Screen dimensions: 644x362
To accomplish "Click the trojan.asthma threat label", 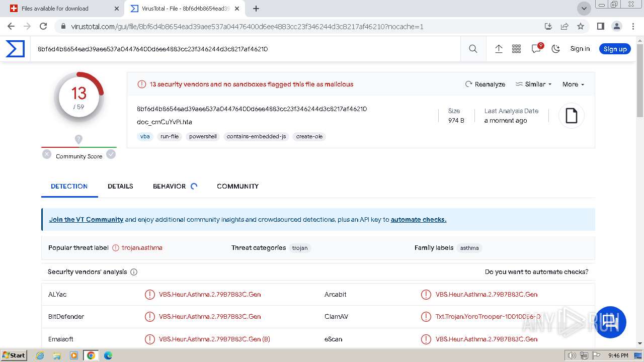I will (x=142, y=248).
